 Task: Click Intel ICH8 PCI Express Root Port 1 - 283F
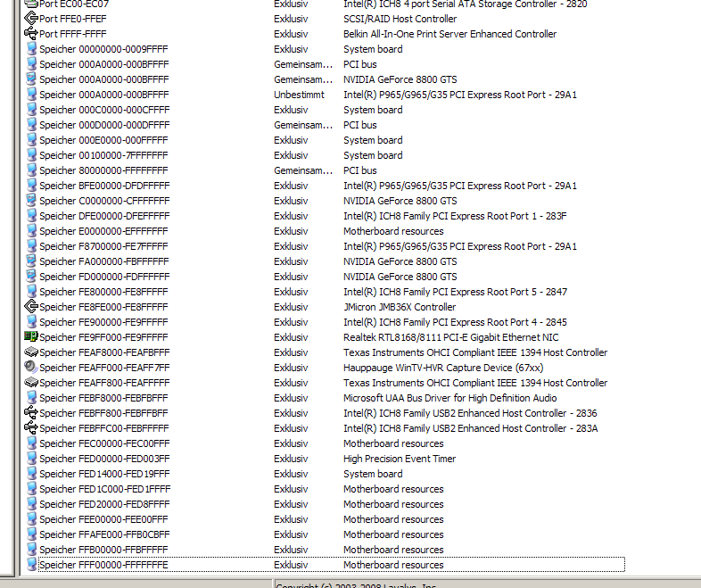(x=455, y=216)
